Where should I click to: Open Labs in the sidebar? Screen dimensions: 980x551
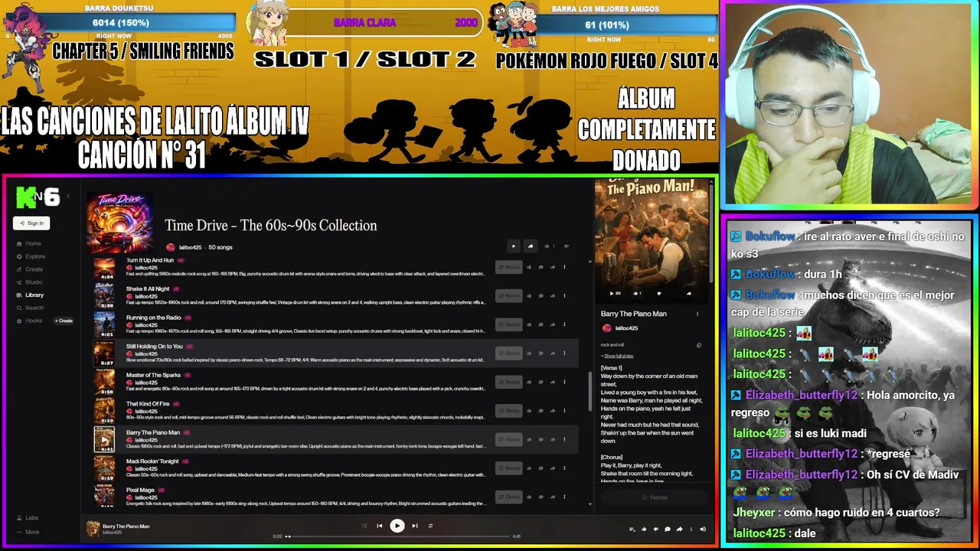pos(28,518)
